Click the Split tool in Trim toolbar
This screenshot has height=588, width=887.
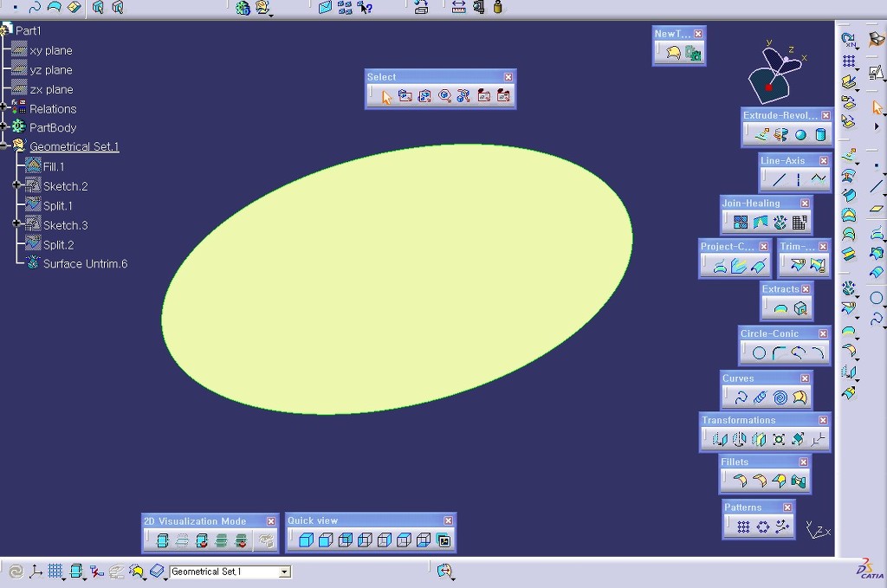(798, 265)
